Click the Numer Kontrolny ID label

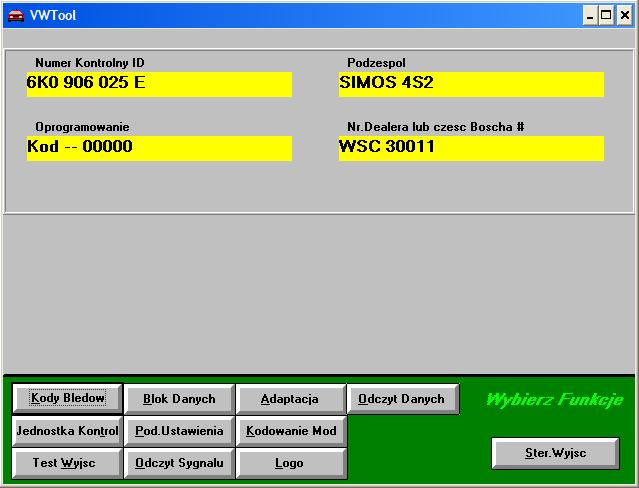point(90,63)
